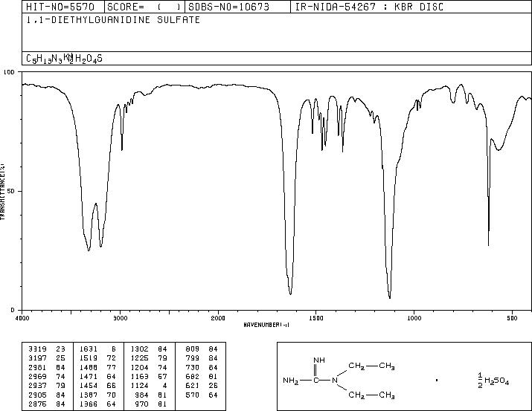Image resolution: width=532 pixels, height=411 pixels.
Task: Select the IR-NIDA-54267 : KBR DISC label
Action: point(369,7)
